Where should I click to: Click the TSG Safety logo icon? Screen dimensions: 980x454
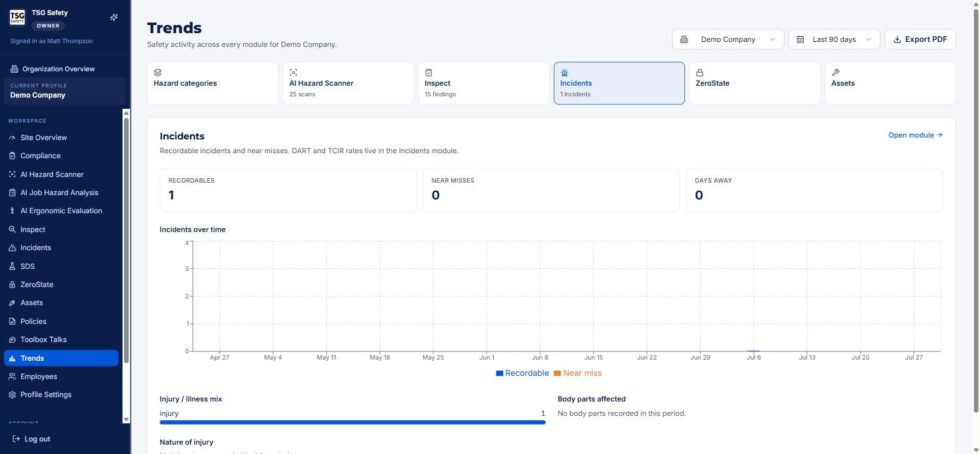17,18
